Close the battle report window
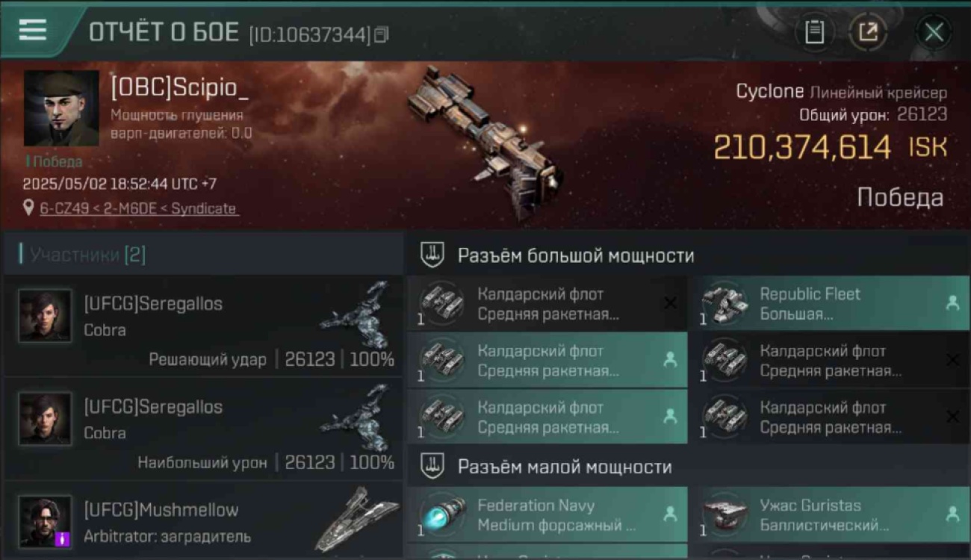Screen dimensions: 971x560 point(934,31)
